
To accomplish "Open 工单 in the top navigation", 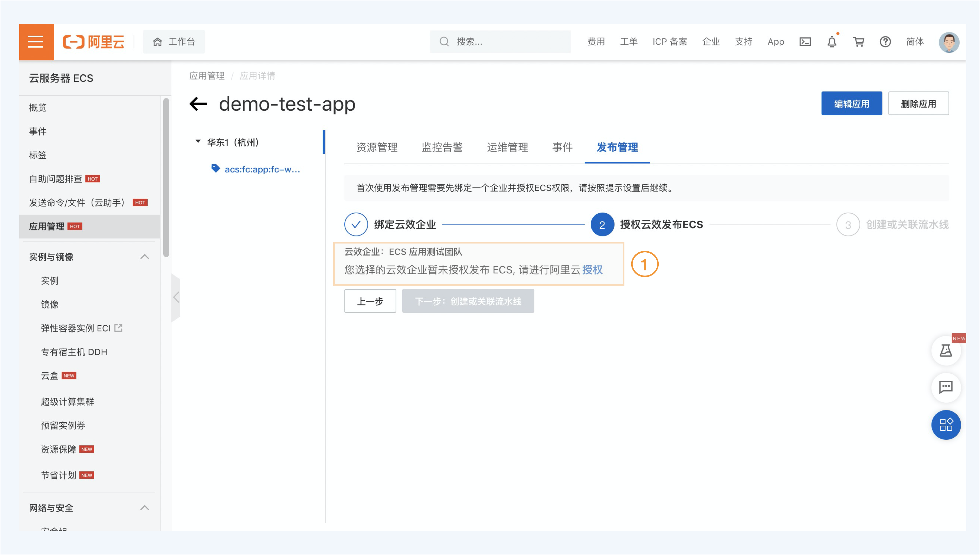I will (x=629, y=42).
